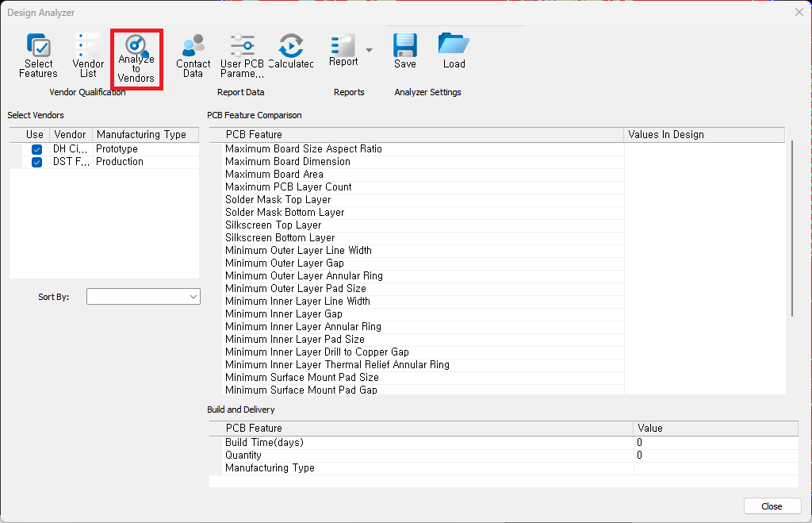The width and height of the screenshot is (812, 523).
Task: Load analyzer settings from folder
Action: [x=454, y=51]
